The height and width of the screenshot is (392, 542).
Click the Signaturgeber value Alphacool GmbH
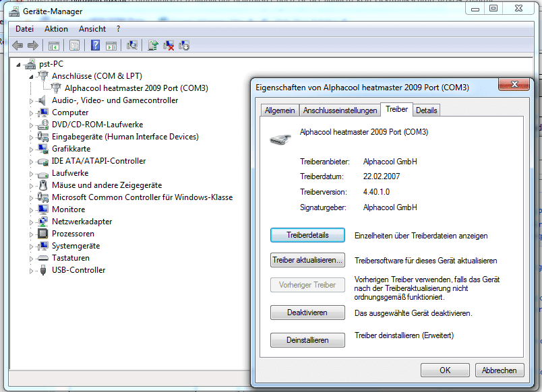[x=390, y=207]
